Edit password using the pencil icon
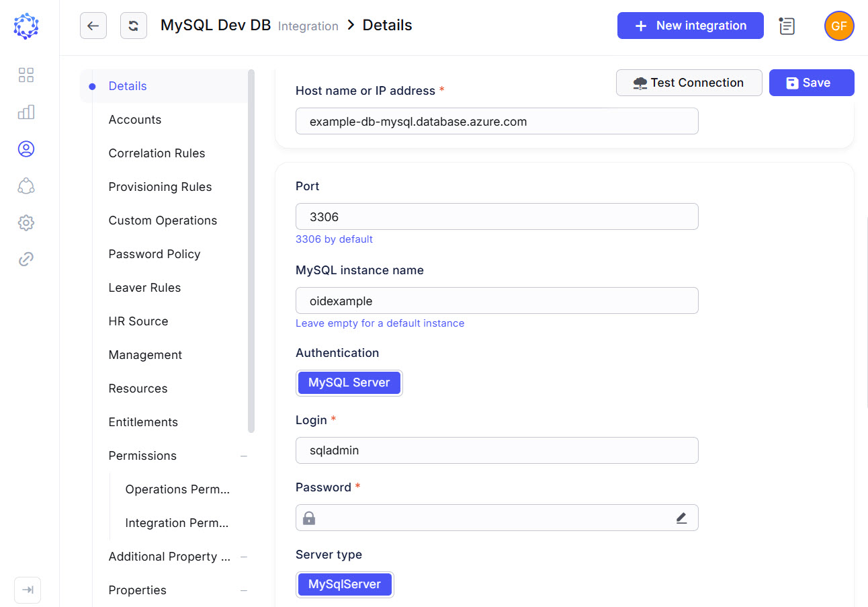Viewport: 868px width, 607px height. (x=681, y=518)
